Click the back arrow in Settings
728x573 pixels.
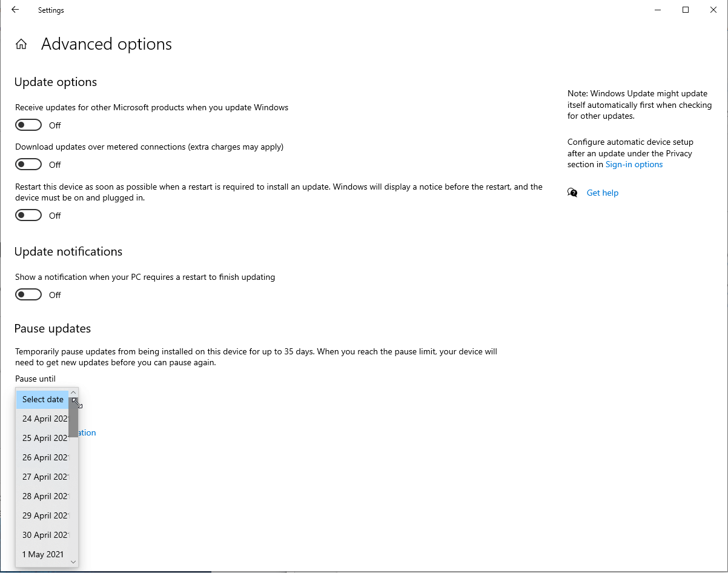(x=15, y=10)
